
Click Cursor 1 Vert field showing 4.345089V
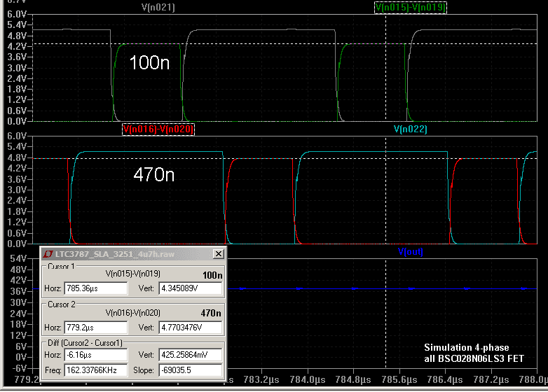click(190, 288)
